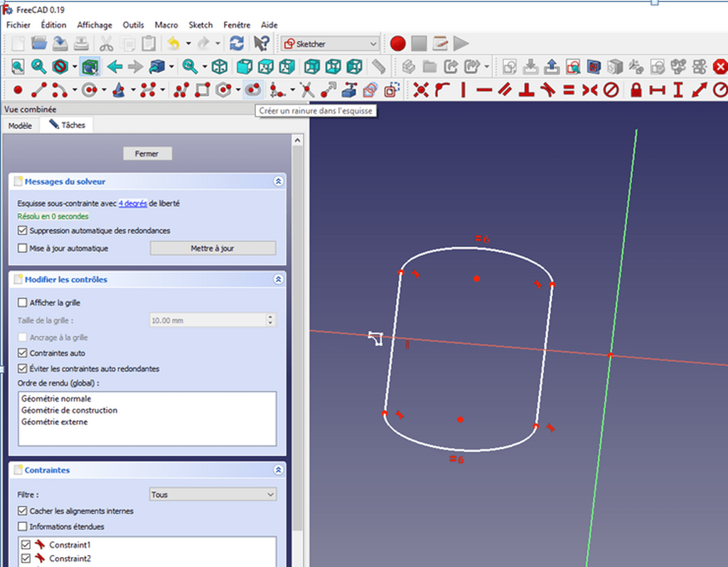Apply the perpendicular constraint

point(526,90)
